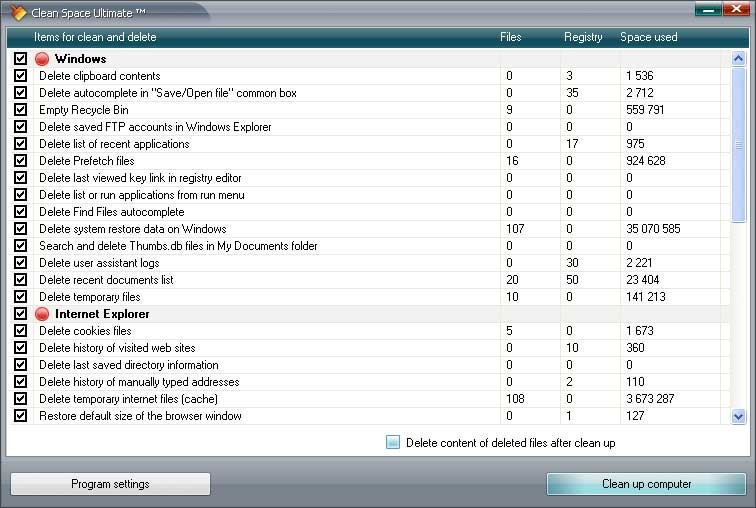Image resolution: width=756 pixels, height=508 pixels.
Task: Toggle Delete Find Files autocomplete checkbox
Action: 20,212
